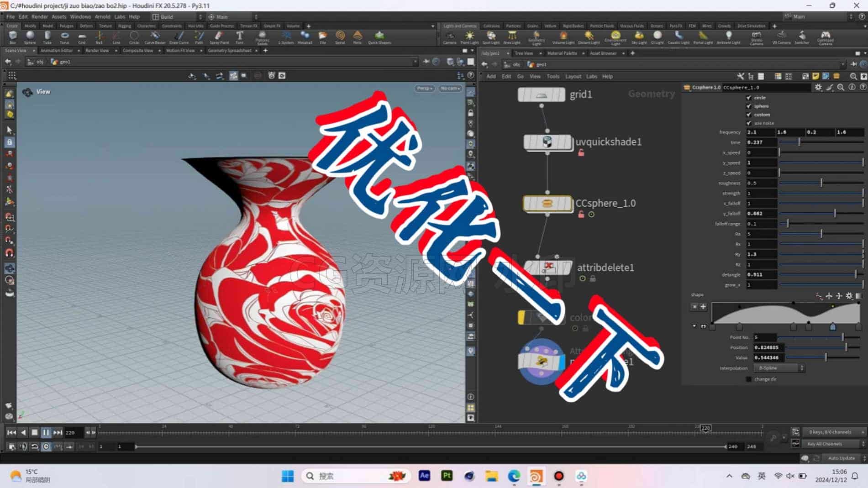
Task: Click the network Layout menu button
Action: 573,77
